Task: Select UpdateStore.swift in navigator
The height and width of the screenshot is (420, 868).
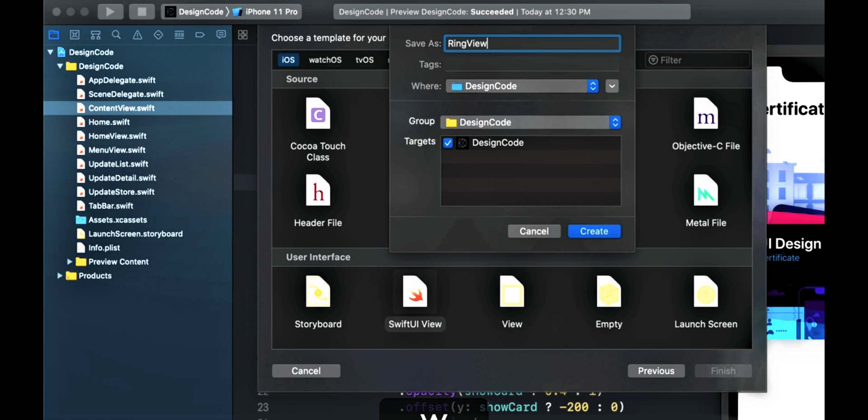Action: 137,192
